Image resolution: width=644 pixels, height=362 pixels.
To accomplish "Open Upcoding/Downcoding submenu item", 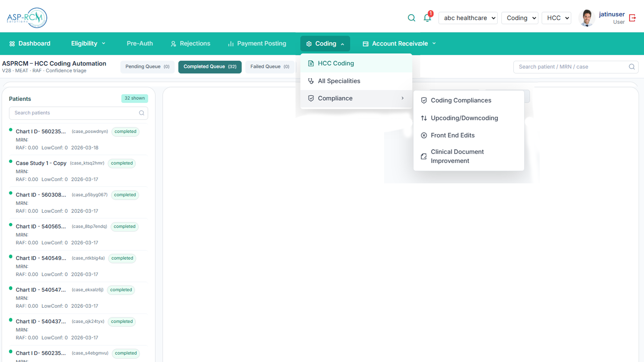I will [x=464, y=118].
